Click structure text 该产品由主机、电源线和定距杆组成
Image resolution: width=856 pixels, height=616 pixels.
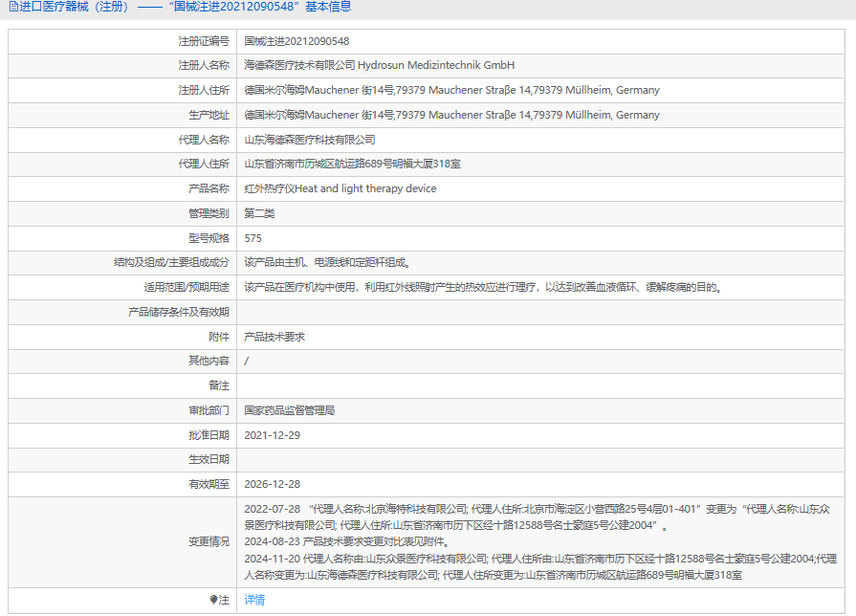327,263
